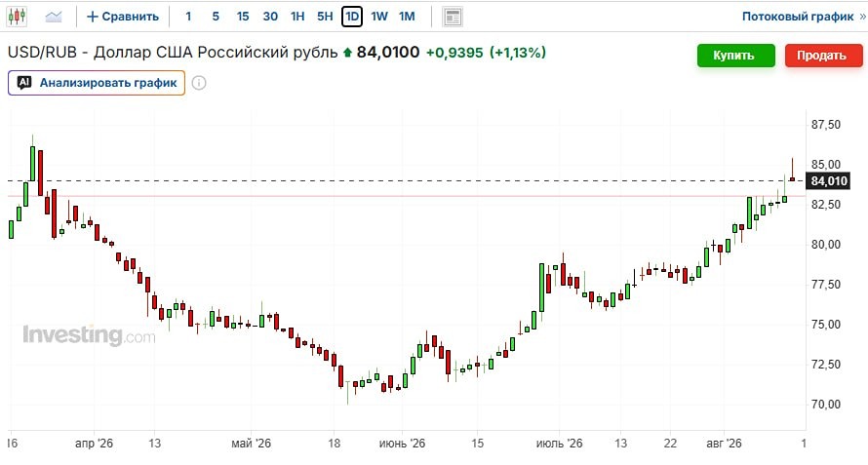Click the 'апр '26' date axis label
The image size is (868, 465).
pyautogui.click(x=94, y=444)
